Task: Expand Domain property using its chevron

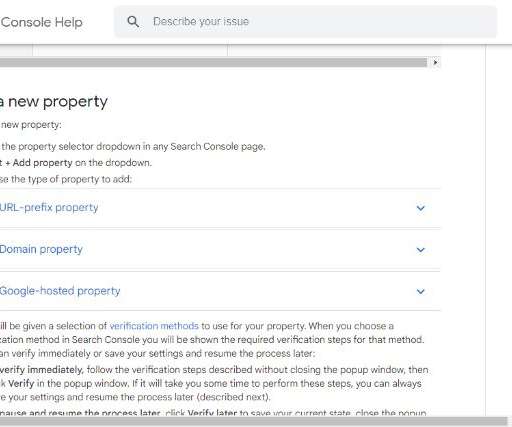Action: (x=421, y=250)
